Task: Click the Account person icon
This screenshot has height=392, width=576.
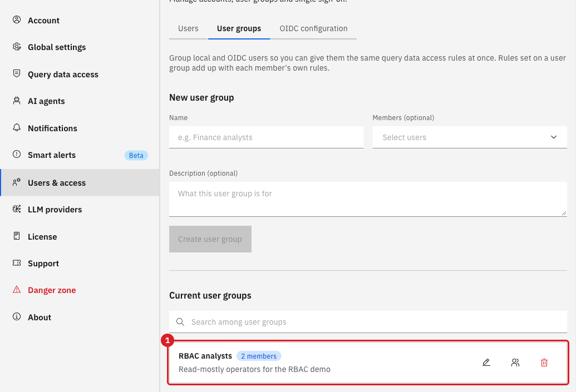Action: coord(17,20)
